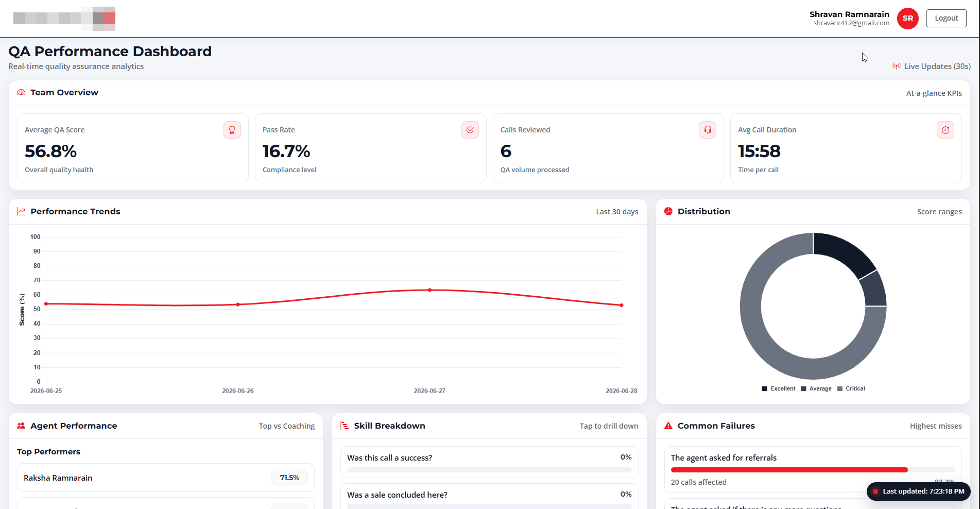Click the small Average donut segment
The image size is (980, 509).
(x=873, y=290)
